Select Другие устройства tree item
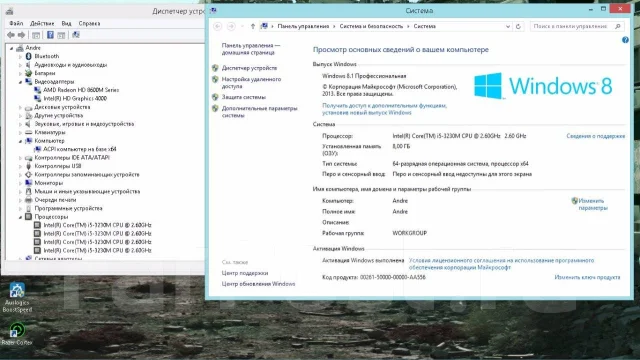Image resolution: width=640 pixels, height=360 pixels. [x=58, y=116]
